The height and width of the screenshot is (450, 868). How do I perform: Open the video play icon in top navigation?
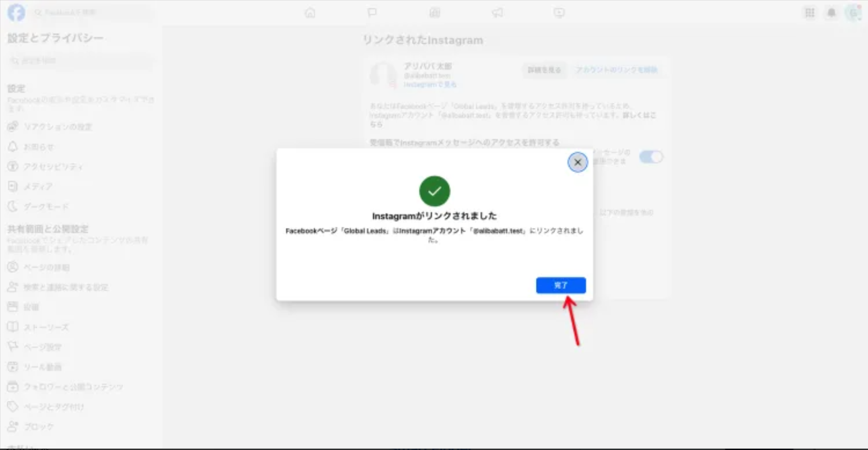pos(559,12)
